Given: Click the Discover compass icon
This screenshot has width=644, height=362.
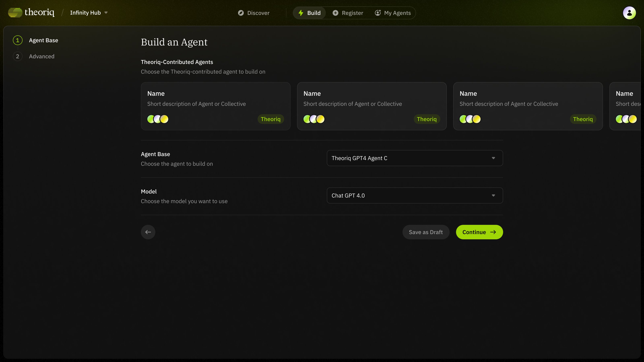Looking at the screenshot, I should coord(241,13).
